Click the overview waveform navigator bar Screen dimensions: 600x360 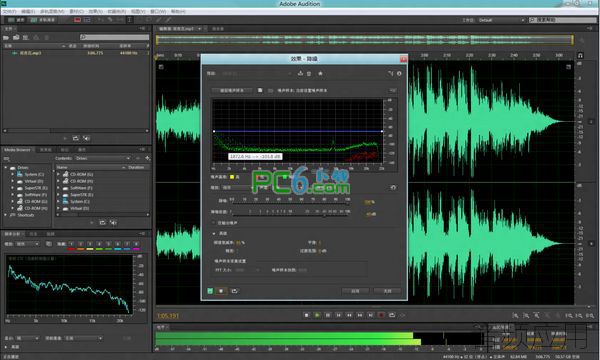(x=365, y=39)
